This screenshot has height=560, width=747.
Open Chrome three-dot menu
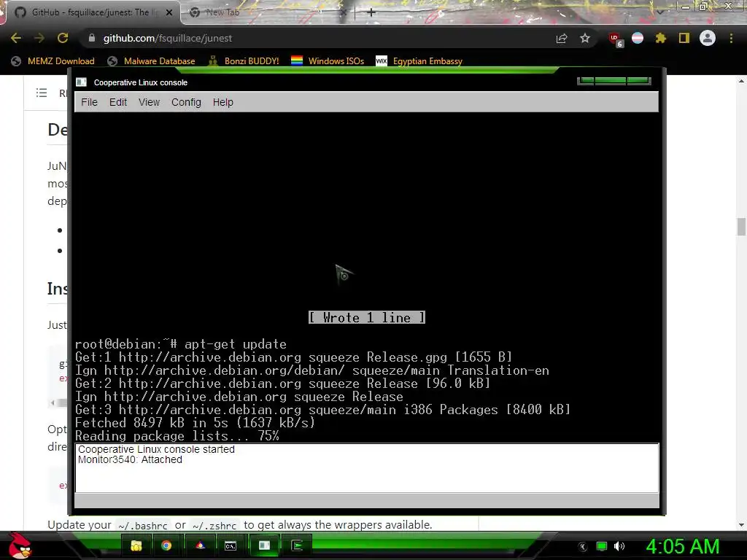(x=731, y=38)
